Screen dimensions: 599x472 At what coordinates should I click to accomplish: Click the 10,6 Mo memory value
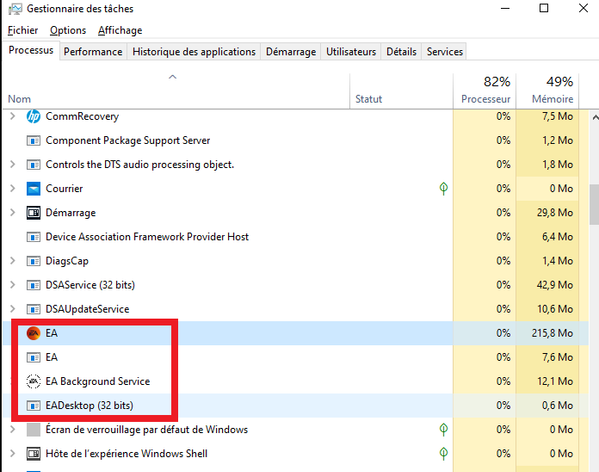coord(555,309)
